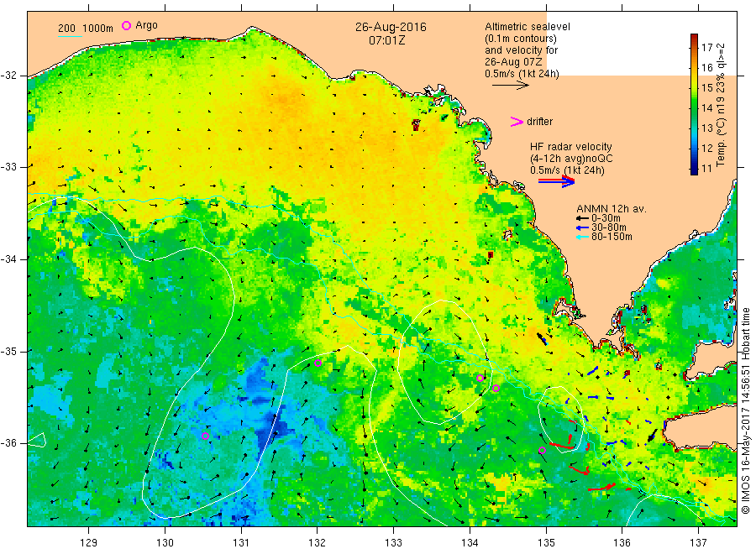Click the 129 longitude axis label
Image resolution: width=756 pixels, height=554 pixels.
pyautogui.click(x=89, y=543)
